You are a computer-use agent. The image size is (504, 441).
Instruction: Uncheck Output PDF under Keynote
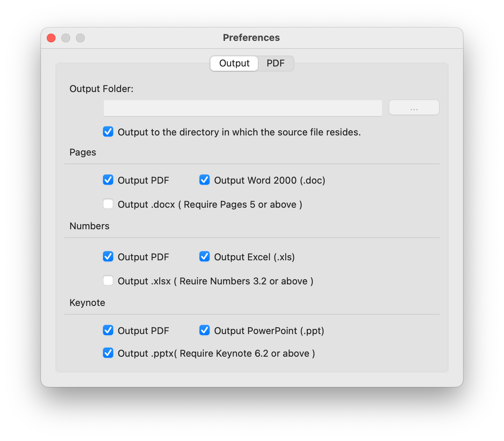tap(108, 330)
